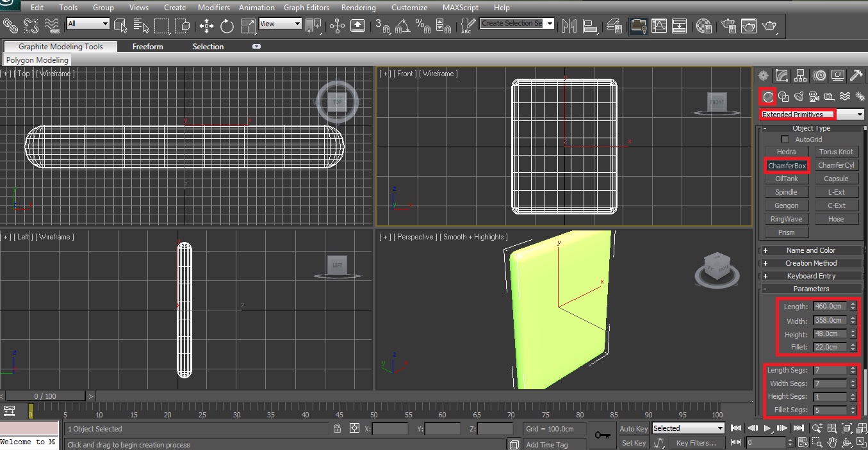Open the View reference coordinate dropdown
The image size is (868, 450).
(280, 24)
